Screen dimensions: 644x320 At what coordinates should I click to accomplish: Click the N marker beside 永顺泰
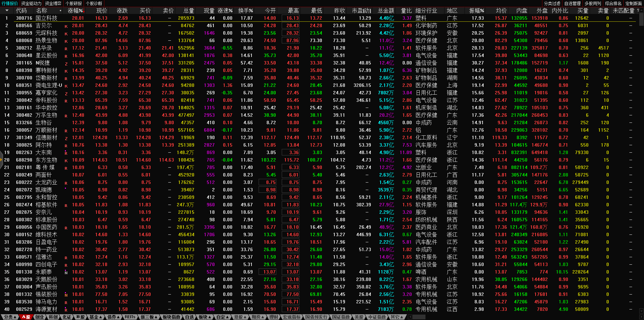tap(66, 272)
